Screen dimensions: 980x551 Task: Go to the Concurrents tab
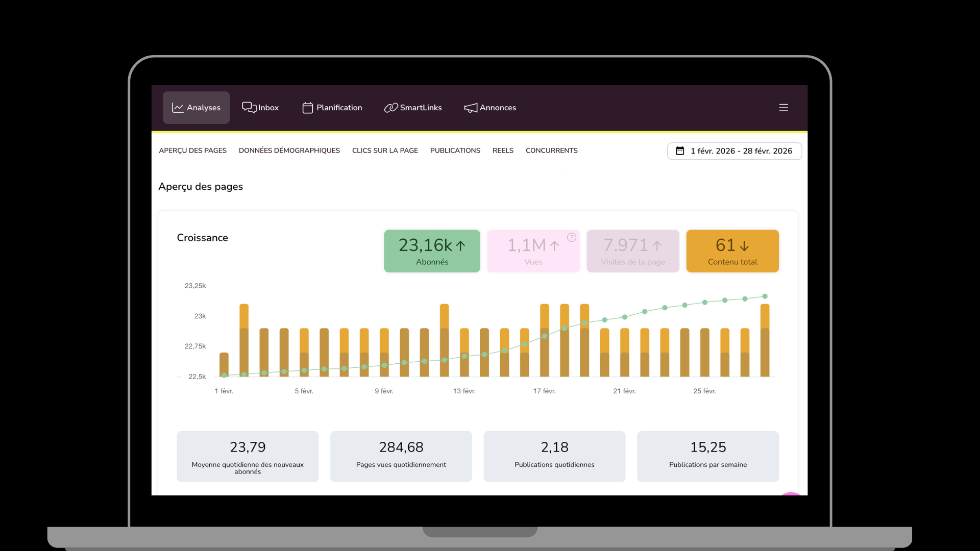tap(551, 151)
